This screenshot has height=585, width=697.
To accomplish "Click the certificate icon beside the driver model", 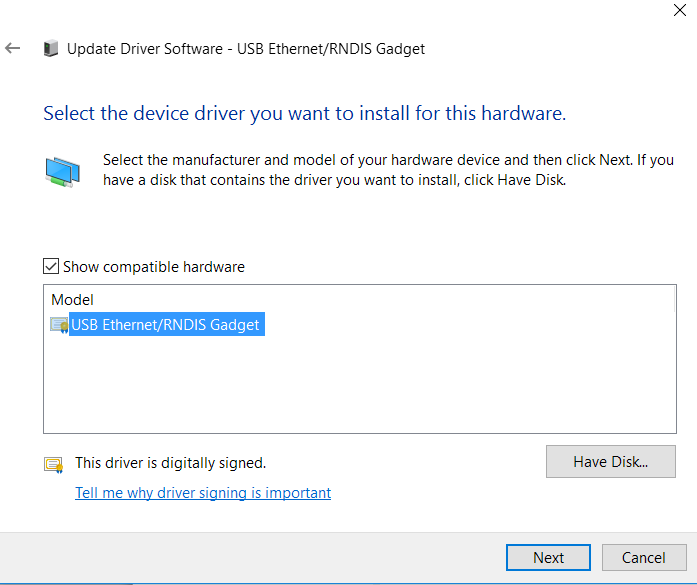I will pyautogui.click(x=59, y=325).
